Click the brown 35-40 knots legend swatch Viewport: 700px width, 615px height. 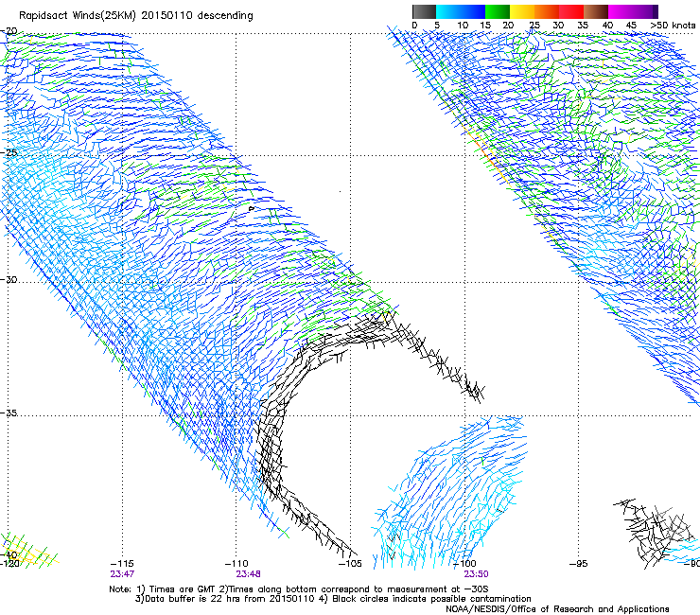point(596,11)
